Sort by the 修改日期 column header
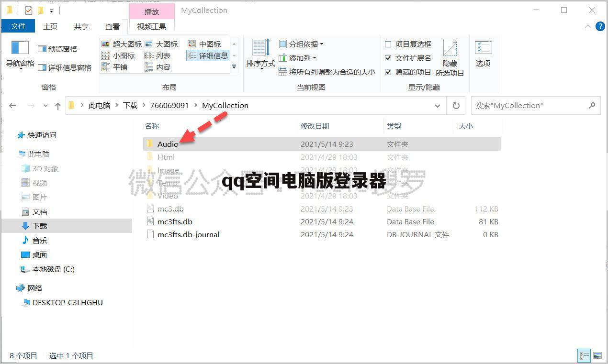This screenshot has height=364, width=608. (x=315, y=126)
